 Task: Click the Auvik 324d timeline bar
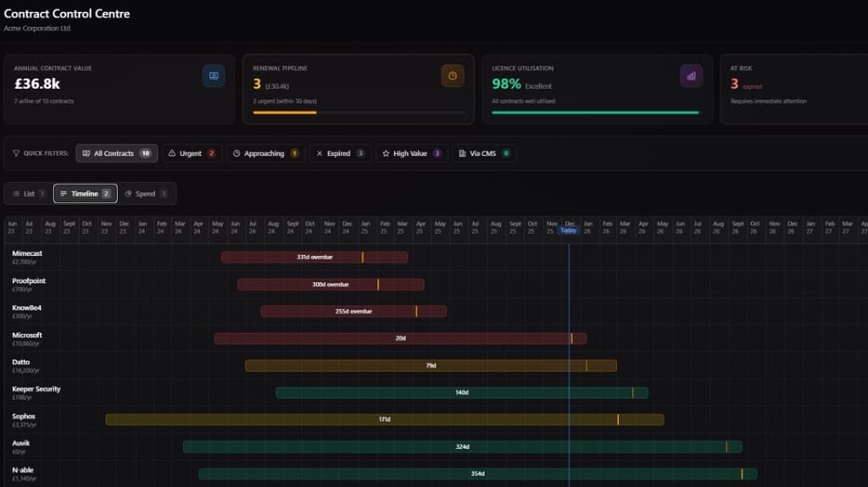(x=462, y=446)
